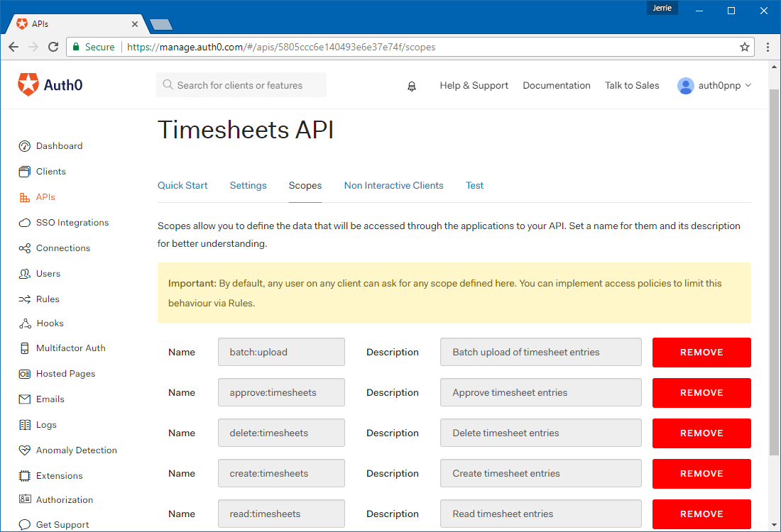Switch to the Settings tab
Screen dimensions: 781x532
pos(248,185)
